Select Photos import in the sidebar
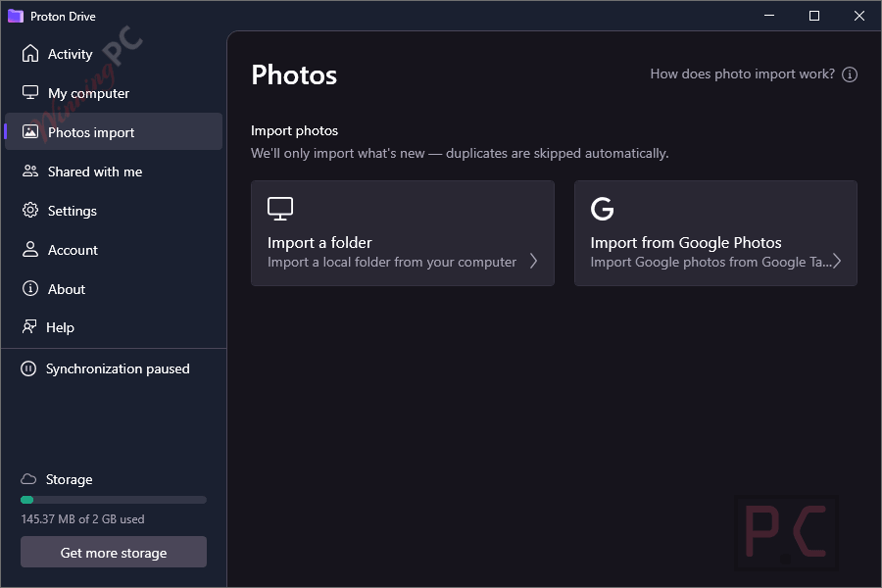 pyautogui.click(x=114, y=131)
